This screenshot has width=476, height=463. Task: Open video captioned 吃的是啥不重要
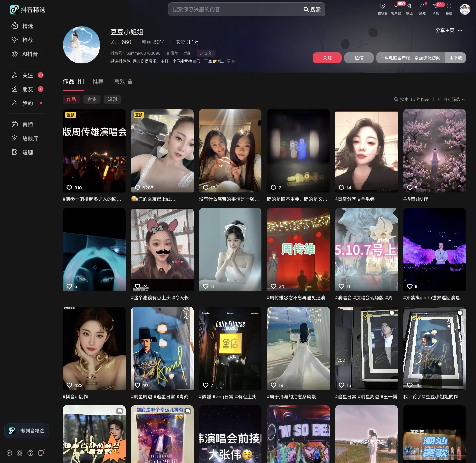click(298, 151)
